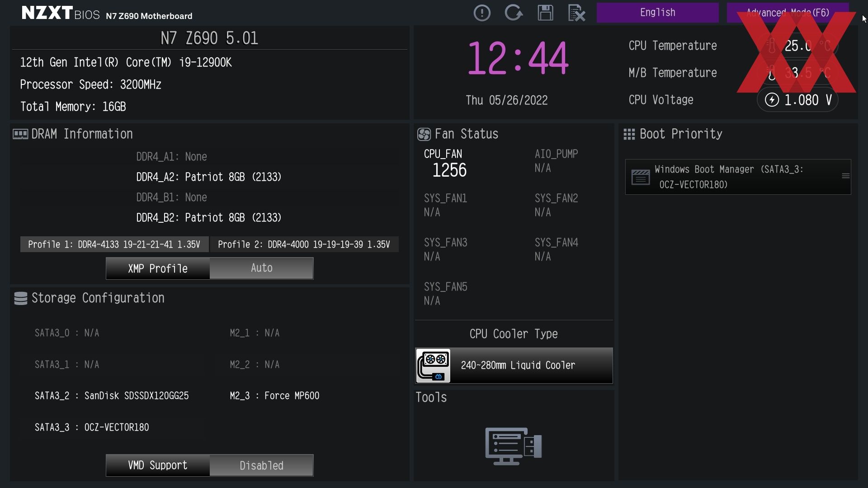Screen dimensions: 868x488
Task: Click the Fan Status fan icon
Action: click(x=424, y=134)
